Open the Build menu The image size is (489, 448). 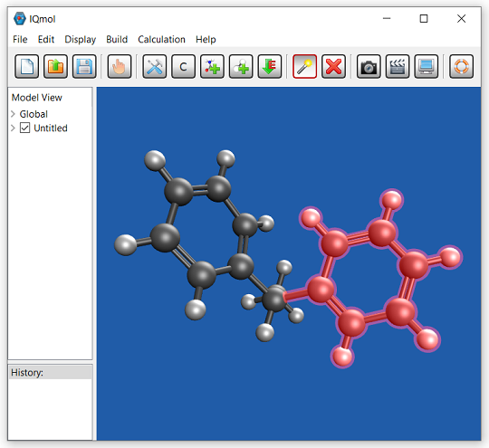[117, 39]
